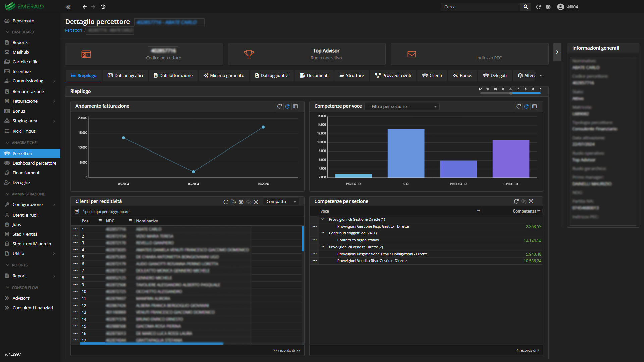Open the NDG column menu

(130, 221)
